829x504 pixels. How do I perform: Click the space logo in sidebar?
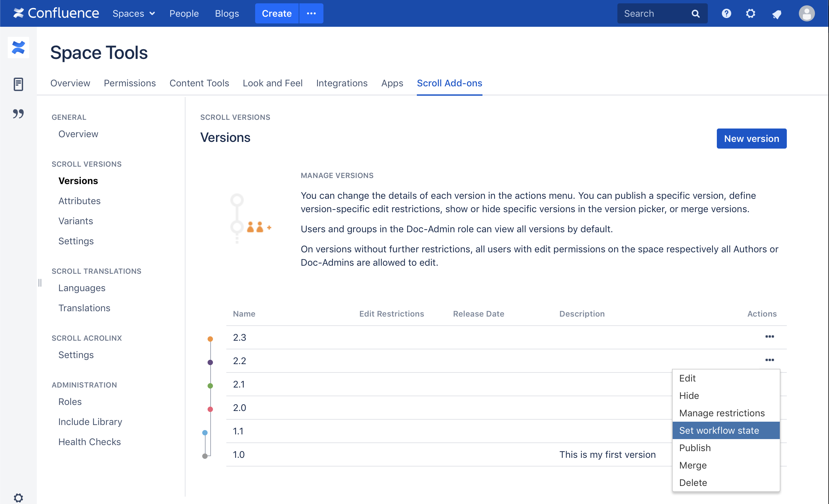tap(18, 48)
